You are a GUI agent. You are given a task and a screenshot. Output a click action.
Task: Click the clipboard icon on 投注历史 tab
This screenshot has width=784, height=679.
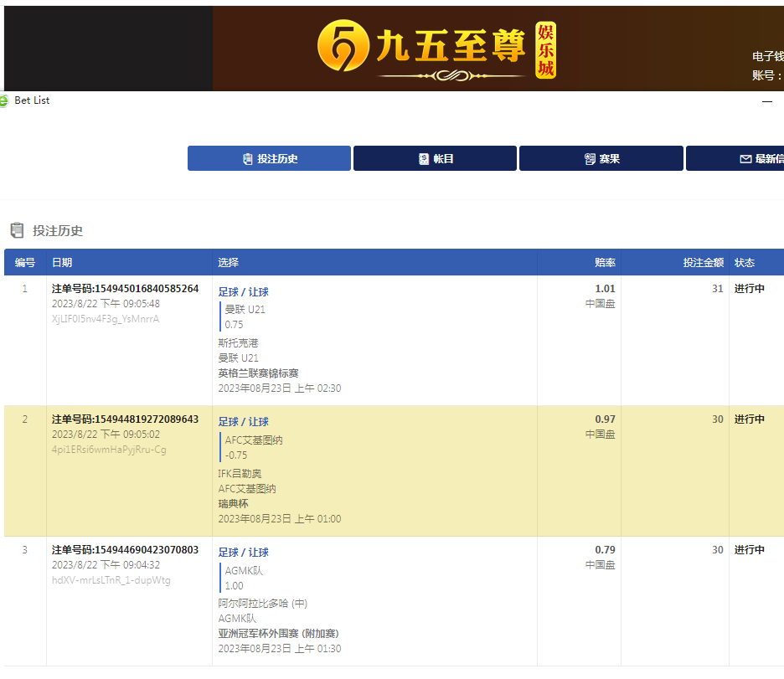[247, 159]
